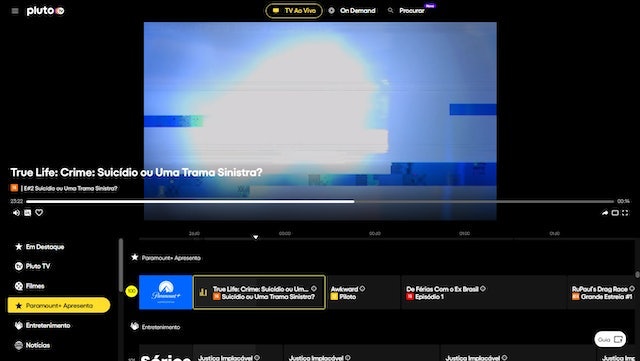Open the hamburger menu

point(15,11)
